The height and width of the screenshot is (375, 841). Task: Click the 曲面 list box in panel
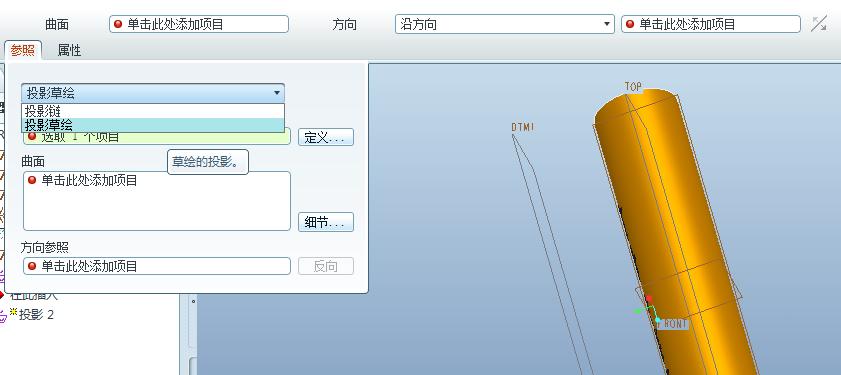(157, 201)
